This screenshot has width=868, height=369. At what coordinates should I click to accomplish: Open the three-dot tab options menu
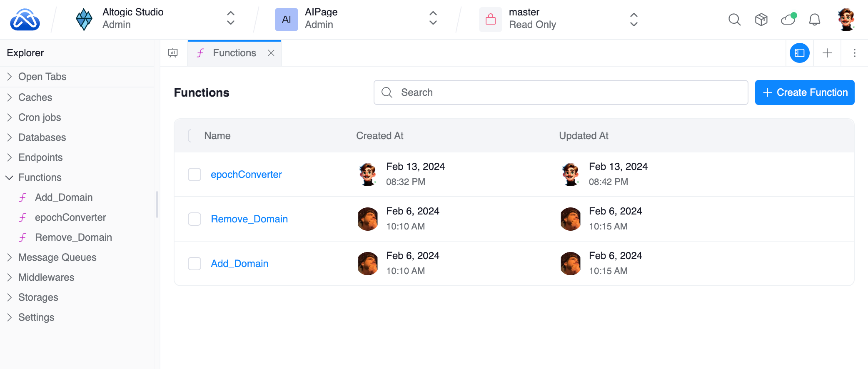pos(854,53)
